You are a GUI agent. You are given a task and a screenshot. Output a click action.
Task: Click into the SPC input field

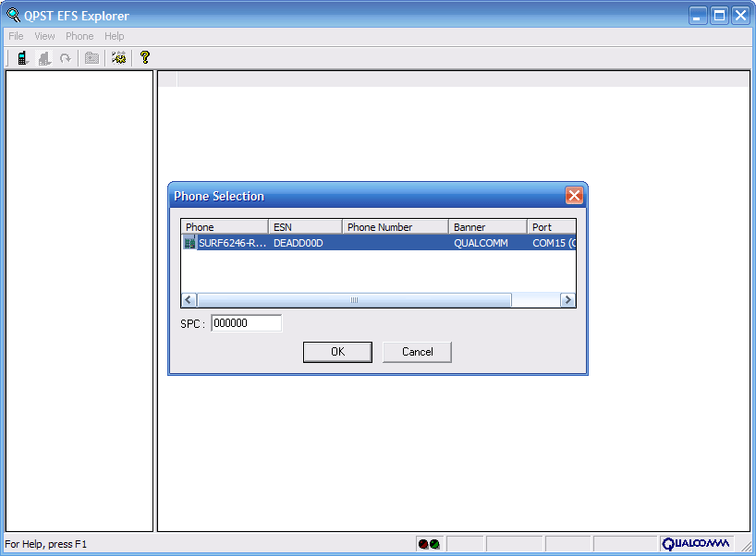(x=247, y=323)
